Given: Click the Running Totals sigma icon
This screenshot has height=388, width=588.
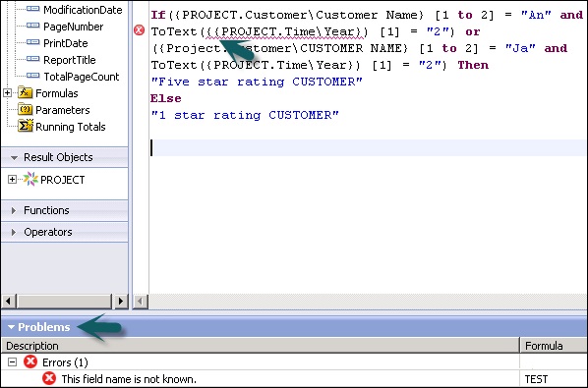Looking at the screenshot, I should click(26, 126).
